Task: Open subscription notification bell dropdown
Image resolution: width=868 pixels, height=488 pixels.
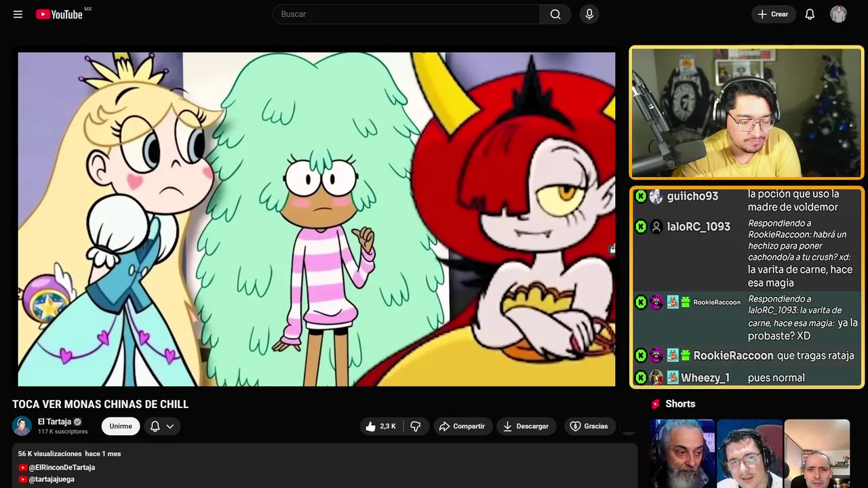Action: tap(162, 426)
